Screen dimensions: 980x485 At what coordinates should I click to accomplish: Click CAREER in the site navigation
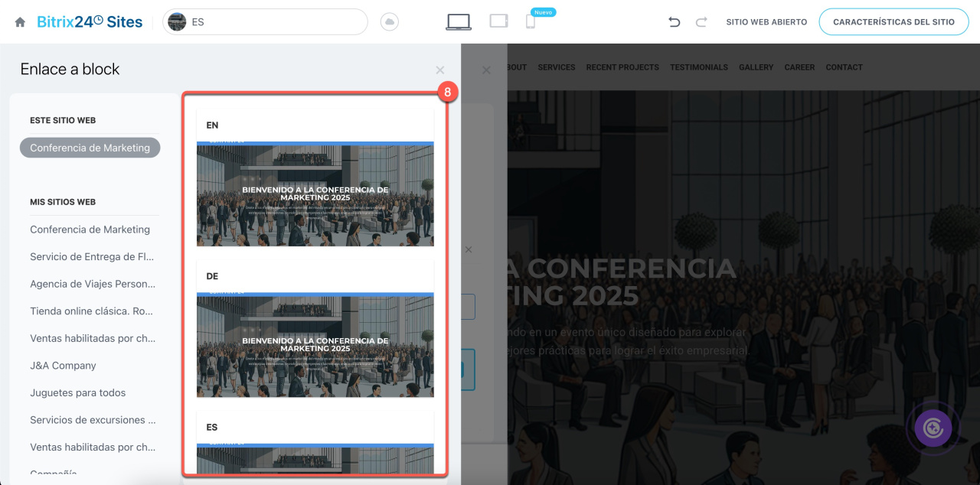click(799, 67)
